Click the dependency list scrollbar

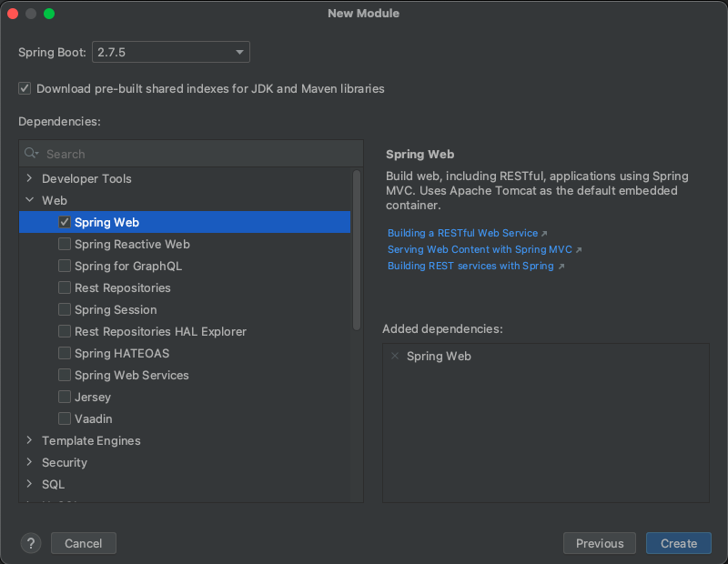pyautogui.click(x=357, y=251)
